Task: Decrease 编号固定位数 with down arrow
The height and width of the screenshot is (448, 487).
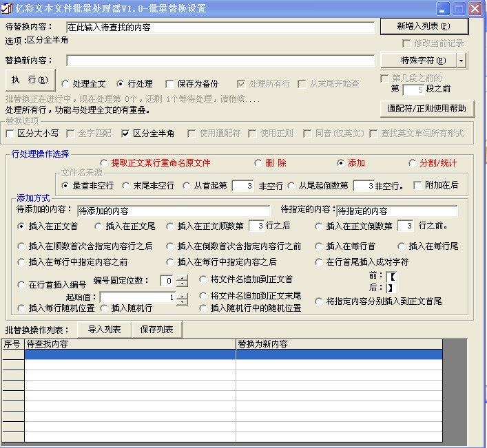Action: pyautogui.click(x=182, y=284)
